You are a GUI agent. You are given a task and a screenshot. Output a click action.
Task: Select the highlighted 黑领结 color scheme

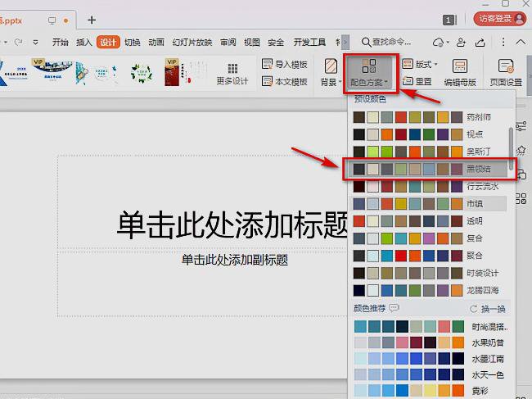click(429, 169)
